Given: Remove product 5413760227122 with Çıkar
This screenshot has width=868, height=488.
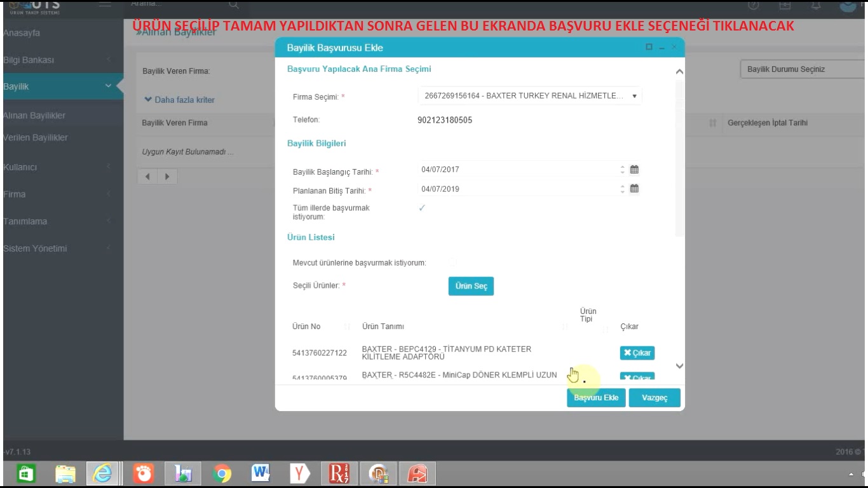Looking at the screenshot, I should [x=637, y=353].
